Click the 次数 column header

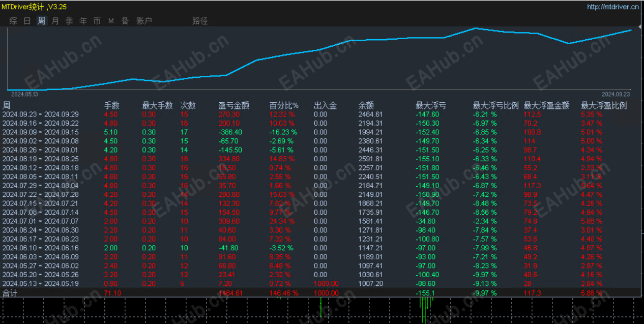click(x=188, y=105)
